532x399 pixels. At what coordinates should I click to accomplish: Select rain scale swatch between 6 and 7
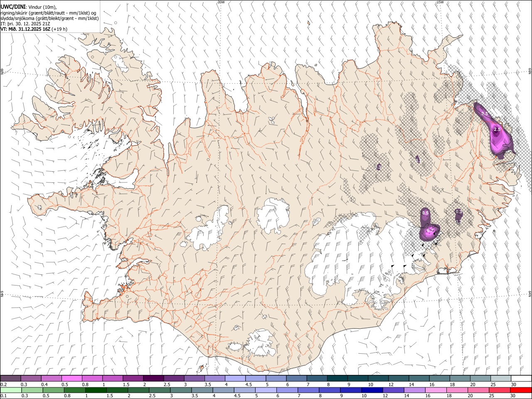(x=287, y=390)
